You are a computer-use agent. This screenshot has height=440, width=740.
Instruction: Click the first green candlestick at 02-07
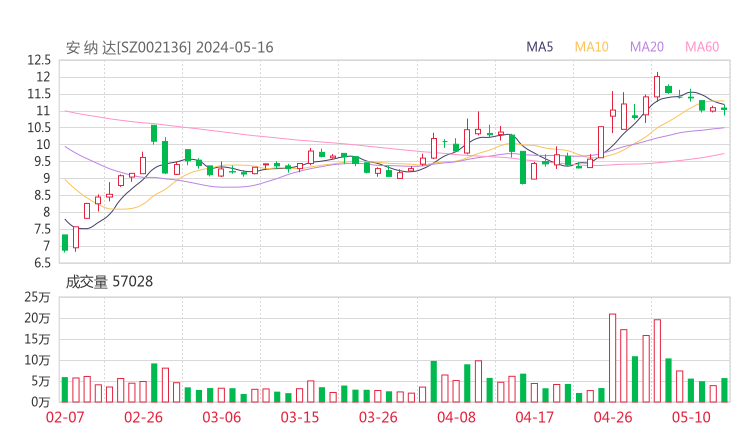(65, 242)
